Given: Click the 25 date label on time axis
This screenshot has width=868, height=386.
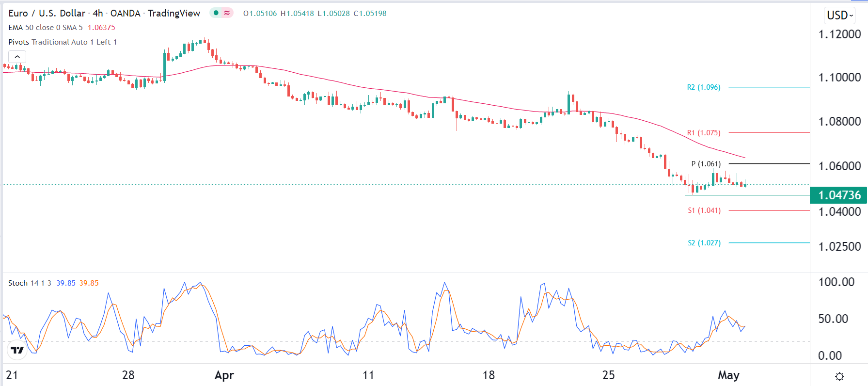Looking at the screenshot, I should [608, 375].
